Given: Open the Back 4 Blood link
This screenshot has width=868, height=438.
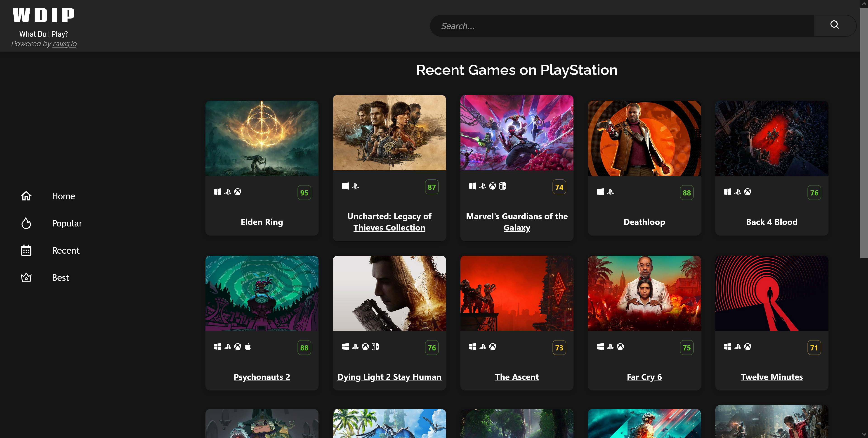Looking at the screenshot, I should [x=772, y=222].
